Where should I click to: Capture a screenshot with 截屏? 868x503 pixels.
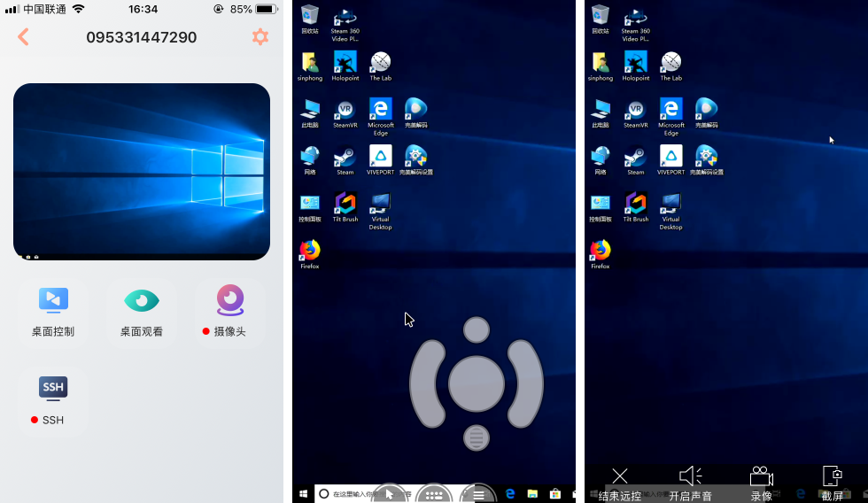[833, 484]
